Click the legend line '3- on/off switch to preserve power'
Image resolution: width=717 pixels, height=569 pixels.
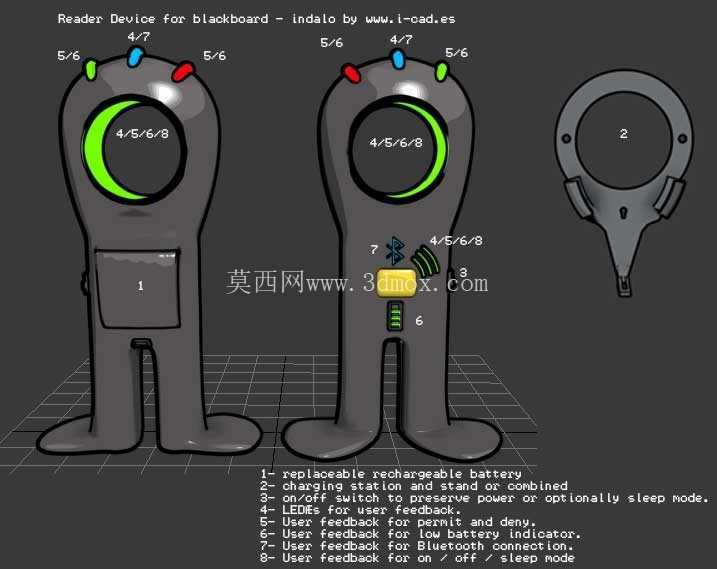[x=485, y=498]
